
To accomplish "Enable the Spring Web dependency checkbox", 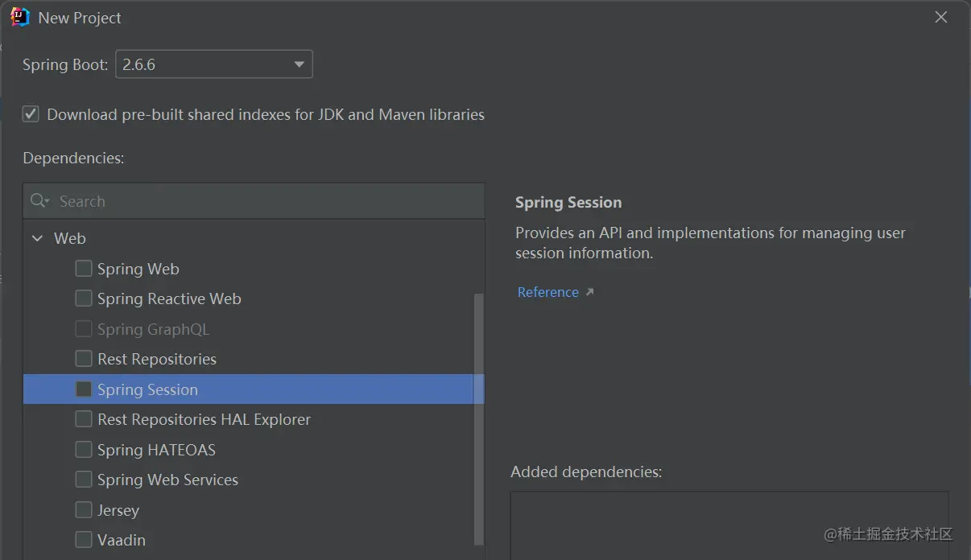I will [x=84, y=269].
